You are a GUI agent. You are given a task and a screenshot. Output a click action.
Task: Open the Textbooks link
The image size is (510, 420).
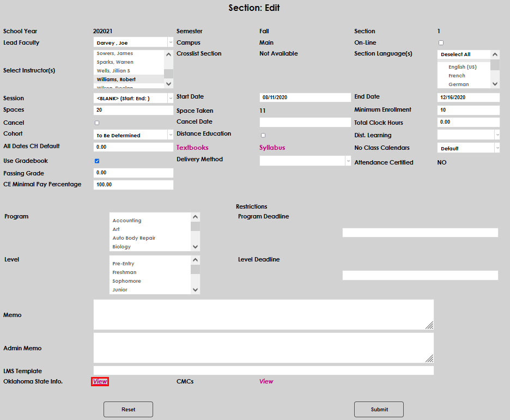pyautogui.click(x=192, y=148)
